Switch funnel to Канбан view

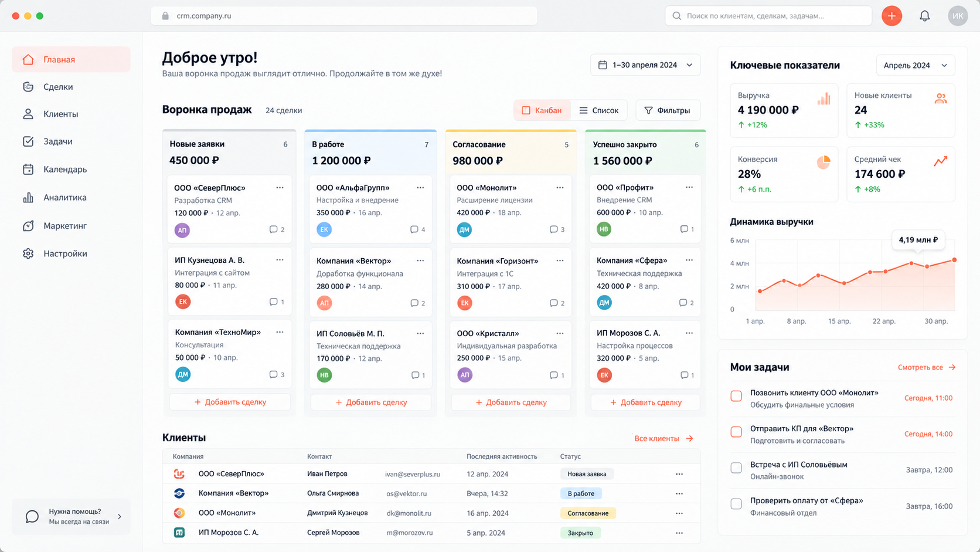coord(542,110)
